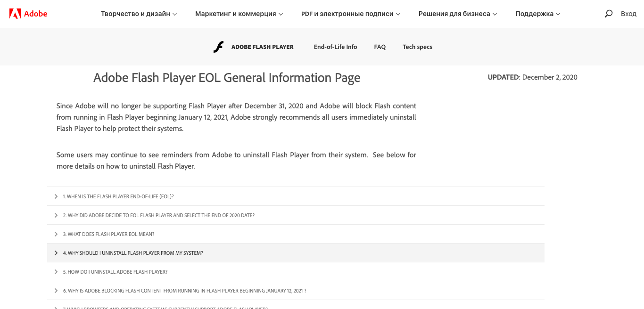644x309 pixels.
Task: Expand 'How do I uninstall Adobe Flash Player?'
Action: click(115, 272)
